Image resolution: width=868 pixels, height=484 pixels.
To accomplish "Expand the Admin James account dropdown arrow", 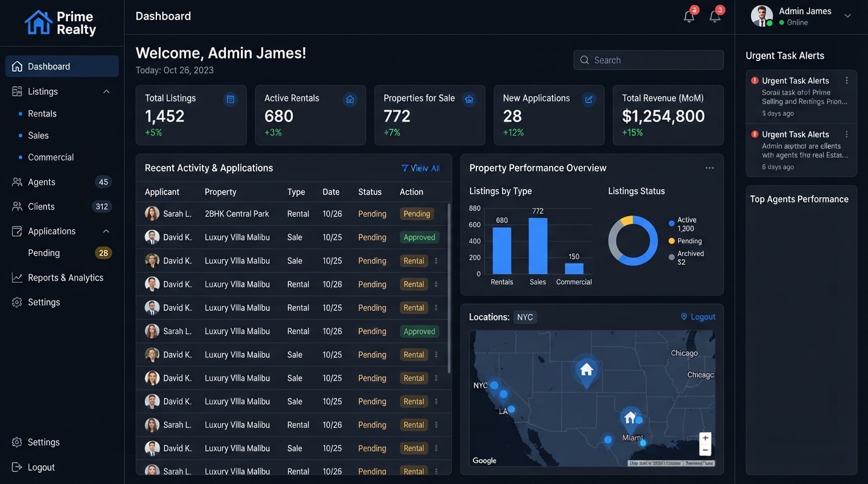I will 848,16.
